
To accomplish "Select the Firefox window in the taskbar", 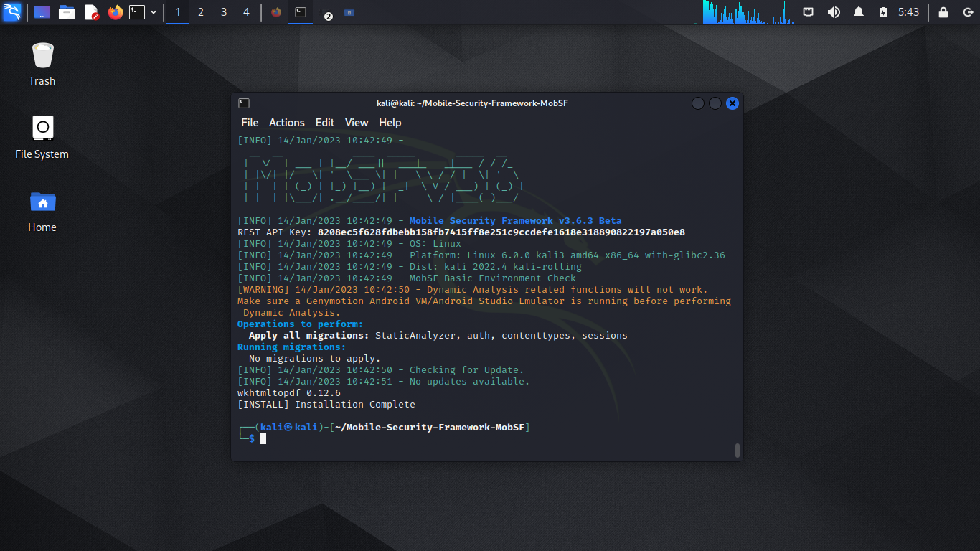I will (276, 12).
